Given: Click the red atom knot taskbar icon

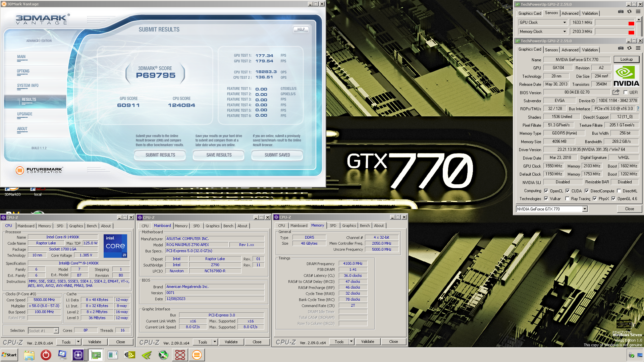Looking at the screenshot, I should click(x=180, y=355).
